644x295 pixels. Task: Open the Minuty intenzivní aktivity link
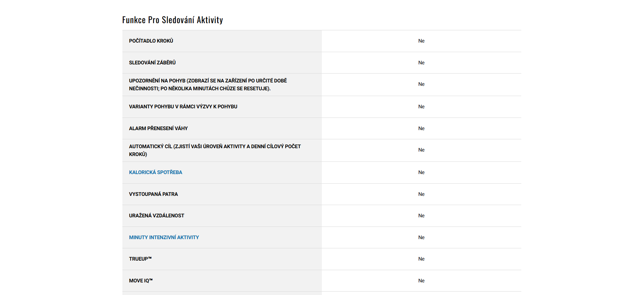coord(164,237)
